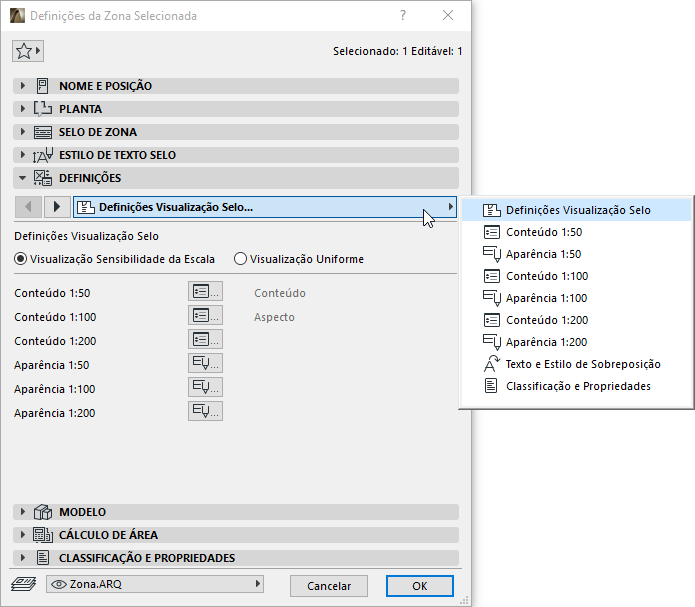The width and height of the screenshot is (695, 607).
Task: Click the Nome e Posição panel icon
Action: coord(43,86)
